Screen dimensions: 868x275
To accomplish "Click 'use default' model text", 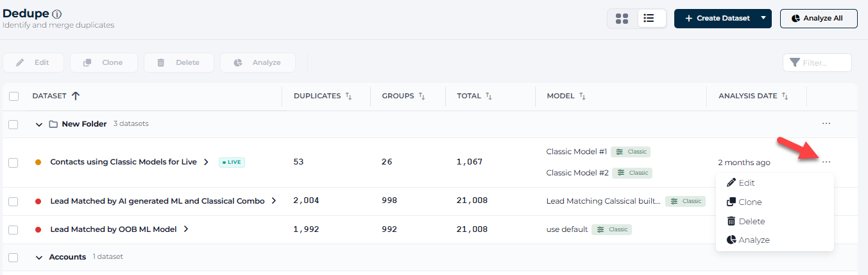I will 567,229.
